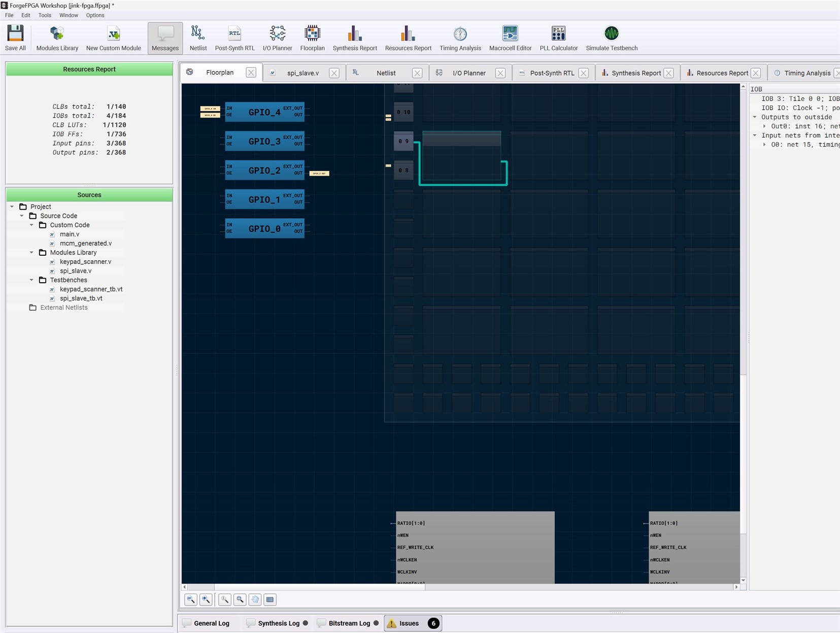Click the GPIO_4 block in floorplan
Image resolution: width=840 pixels, height=633 pixels.
[264, 112]
